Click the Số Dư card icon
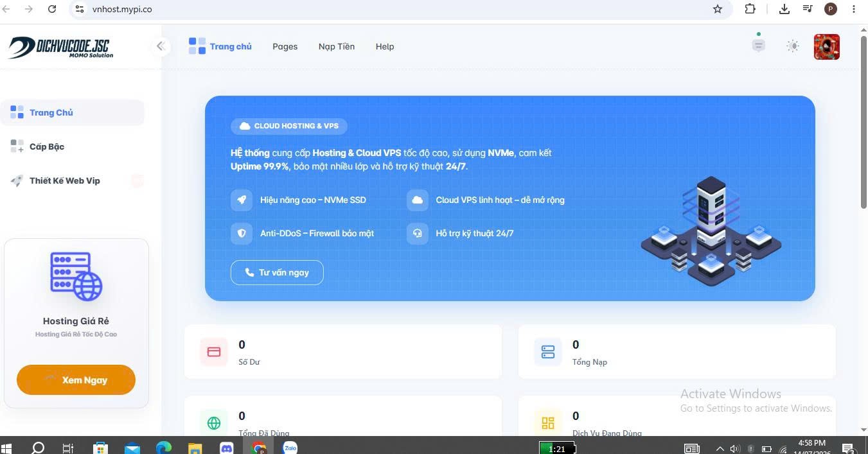Image resolution: width=868 pixels, height=454 pixels. [x=214, y=352]
